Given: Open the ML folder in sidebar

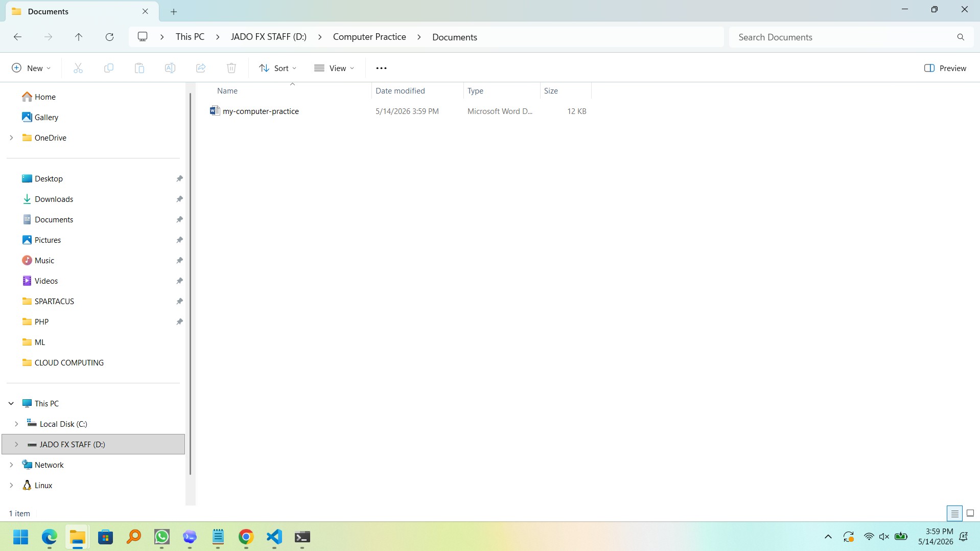Looking at the screenshot, I should point(34,342).
